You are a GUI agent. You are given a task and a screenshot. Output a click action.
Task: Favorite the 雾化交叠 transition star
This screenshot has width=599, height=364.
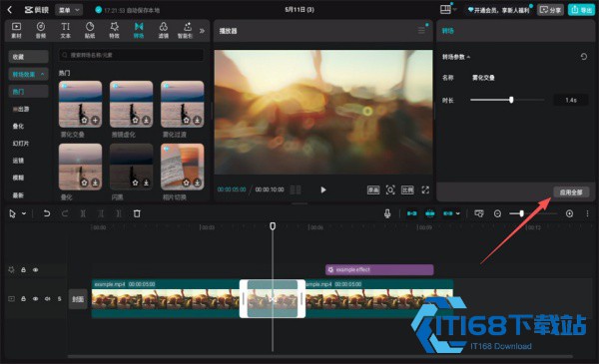pos(84,121)
